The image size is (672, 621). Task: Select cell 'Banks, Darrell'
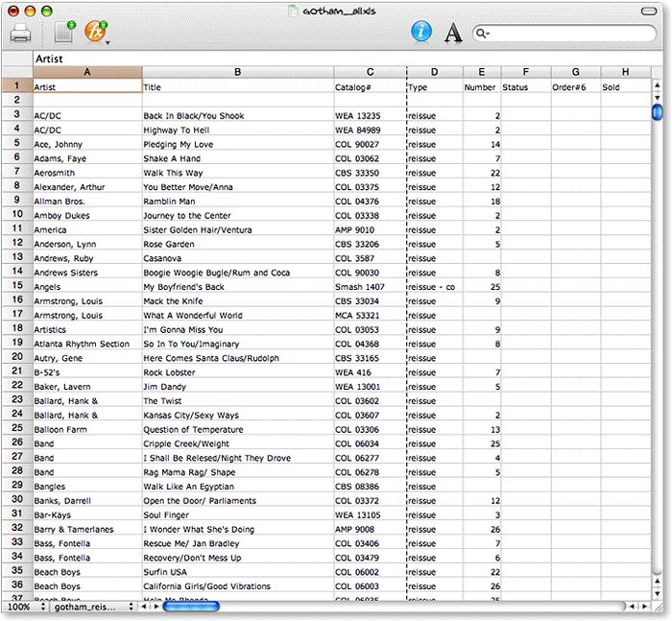[x=87, y=501]
